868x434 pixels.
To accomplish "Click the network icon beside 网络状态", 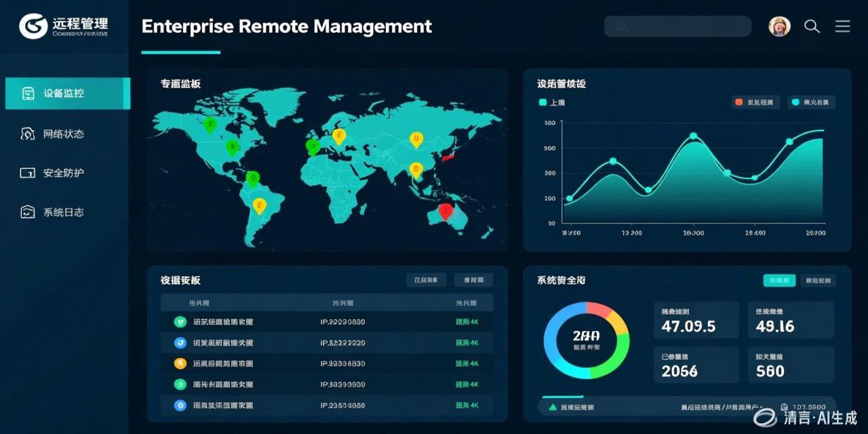I will (x=28, y=134).
